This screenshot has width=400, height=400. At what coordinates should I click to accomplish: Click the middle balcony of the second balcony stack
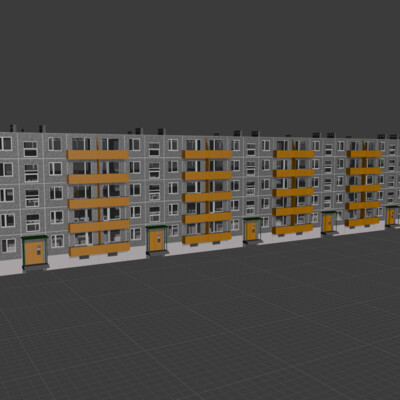(x=207, y=197)
